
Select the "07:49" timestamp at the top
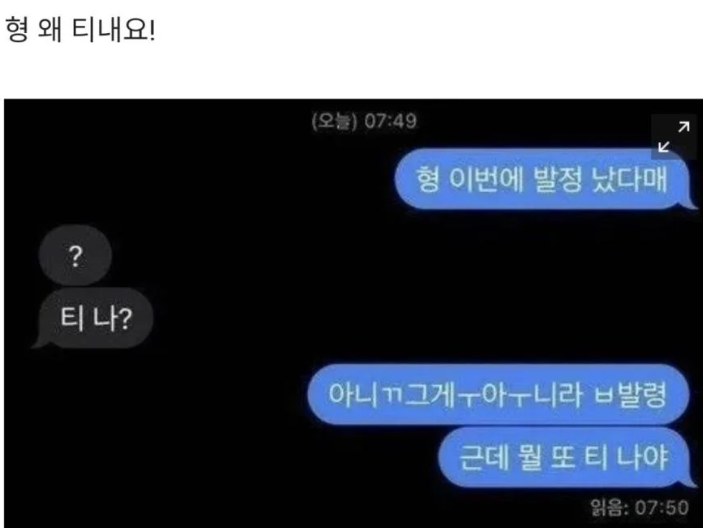click(x=391, y=121)
